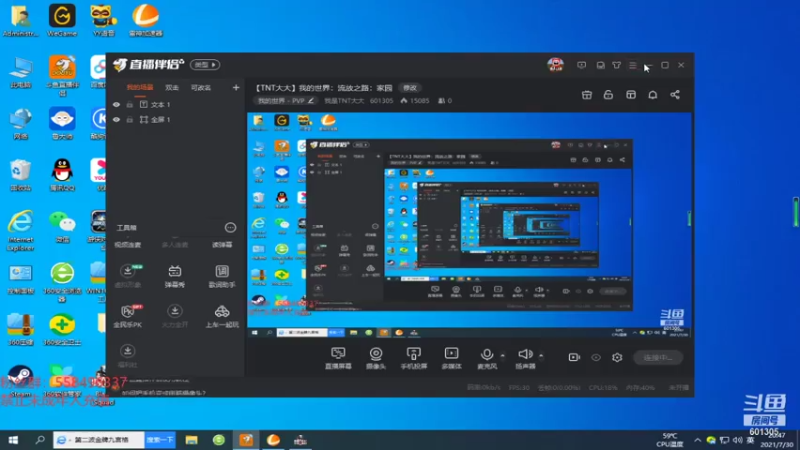Toggle the preview eye icon near settings
Viewport: 800px width, 450px height.
tap(596, 357)
